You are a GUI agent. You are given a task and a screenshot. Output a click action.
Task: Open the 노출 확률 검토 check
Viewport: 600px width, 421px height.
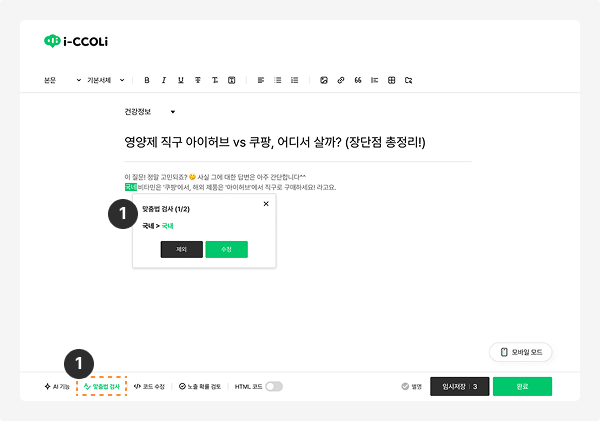200,387
